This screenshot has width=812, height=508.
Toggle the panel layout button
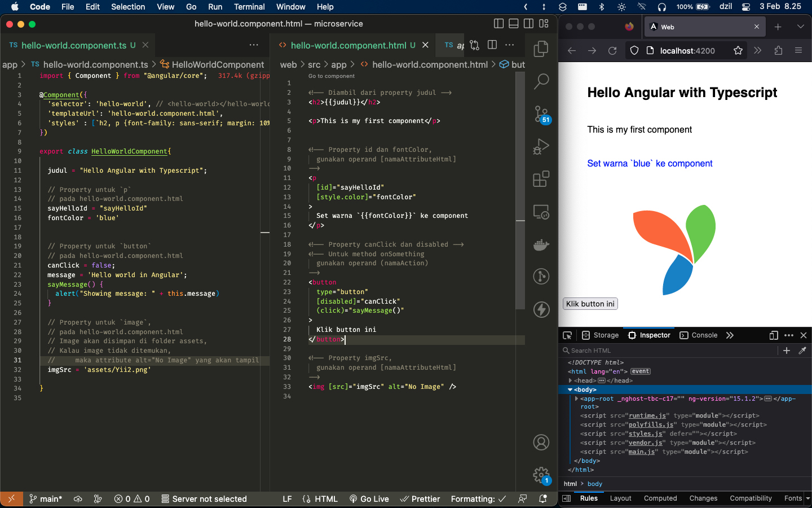514,24
